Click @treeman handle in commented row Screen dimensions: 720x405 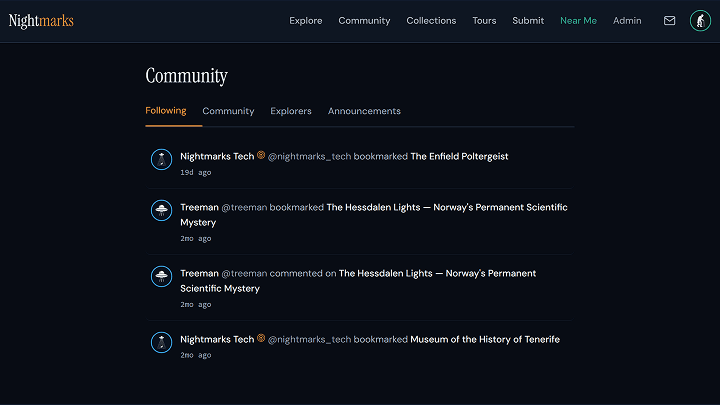(x=244, y=274)
